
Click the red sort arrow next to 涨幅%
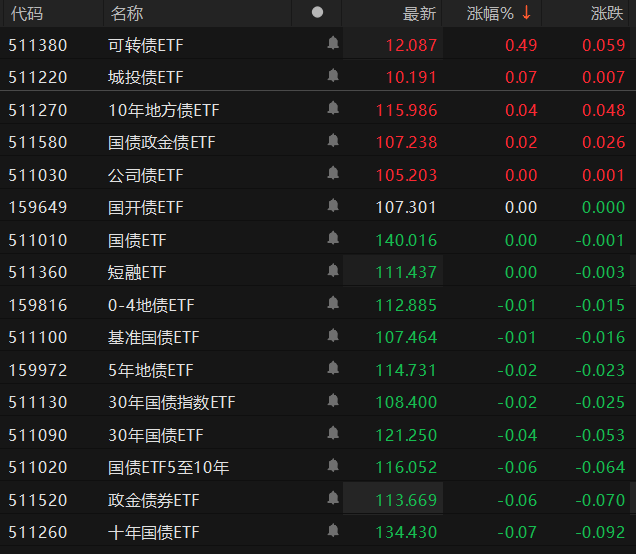[x=525, y=13]
